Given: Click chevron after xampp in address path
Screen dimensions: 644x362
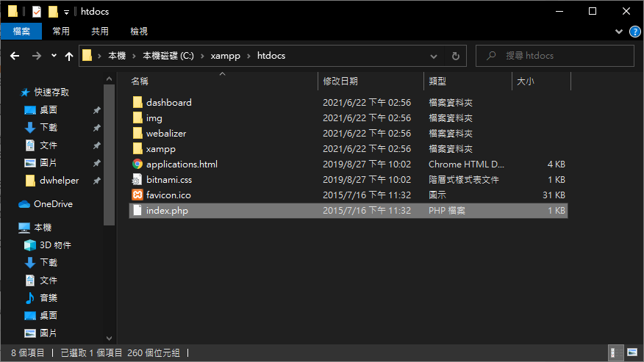Looking at the screenshot, I should click(248, 56).
